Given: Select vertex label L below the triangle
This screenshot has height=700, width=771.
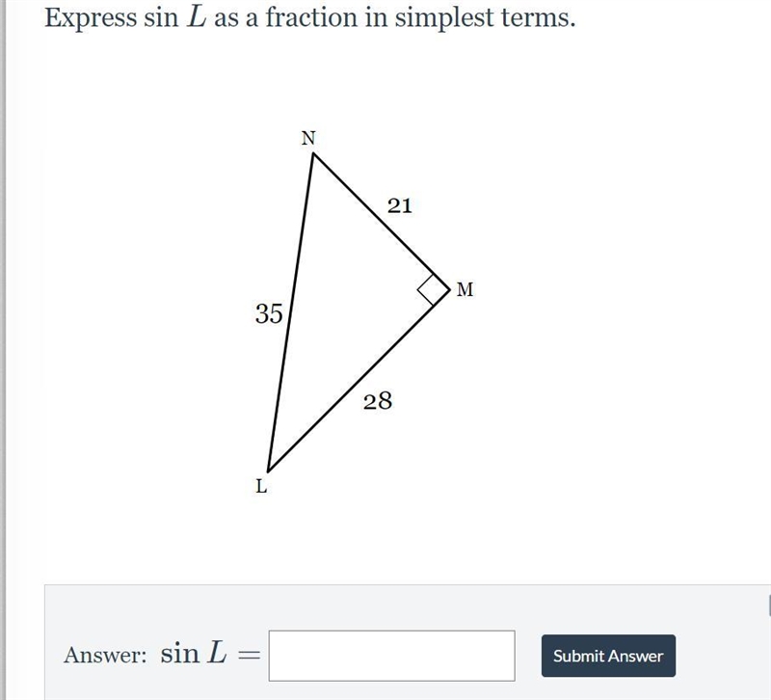Looking at the screenshot, I should coord(261,487).
